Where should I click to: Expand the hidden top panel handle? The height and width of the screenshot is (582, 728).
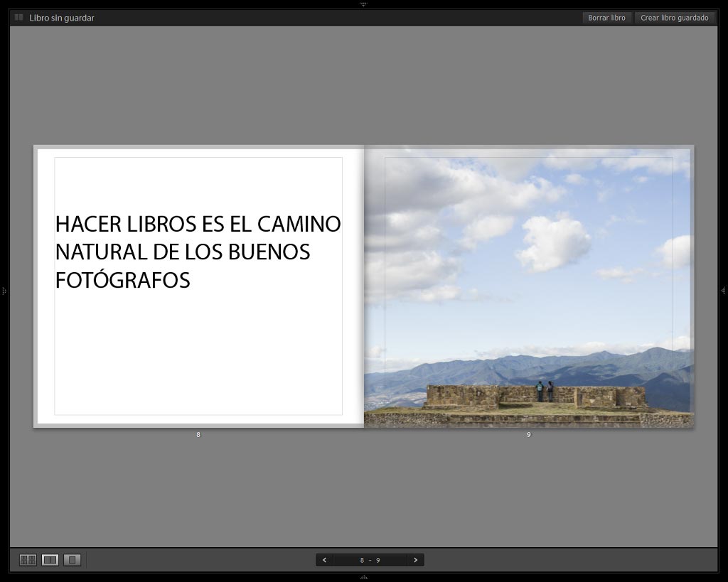pyautogui.click(x=363, y=4)
